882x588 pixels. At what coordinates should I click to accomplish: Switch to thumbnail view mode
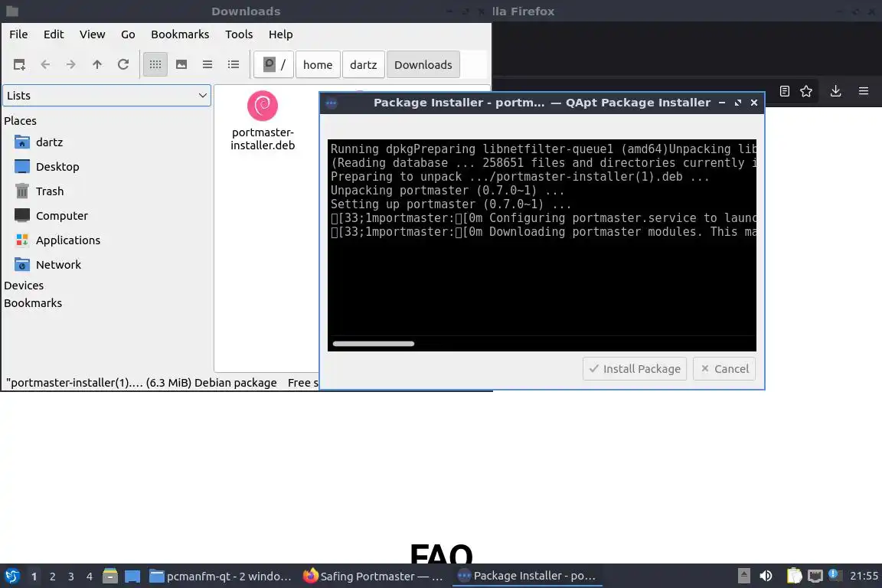(x=181, y=65)
